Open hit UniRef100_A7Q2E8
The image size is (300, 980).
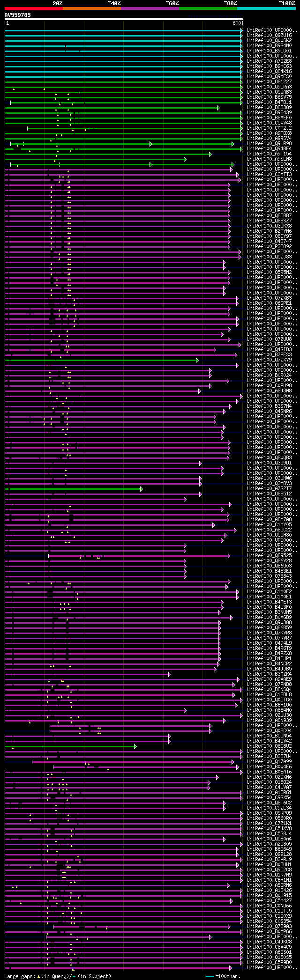(269, 61)
